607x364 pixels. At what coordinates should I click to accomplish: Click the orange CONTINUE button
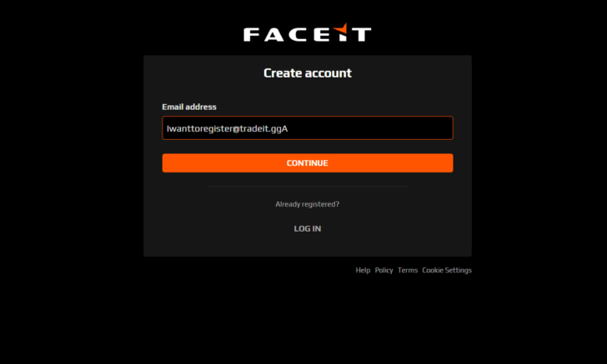308,163
